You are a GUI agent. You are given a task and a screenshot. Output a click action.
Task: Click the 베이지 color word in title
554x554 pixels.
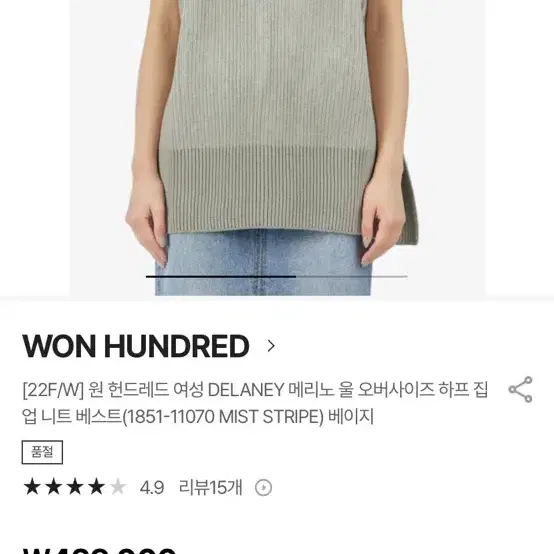(x=351, y=417)
